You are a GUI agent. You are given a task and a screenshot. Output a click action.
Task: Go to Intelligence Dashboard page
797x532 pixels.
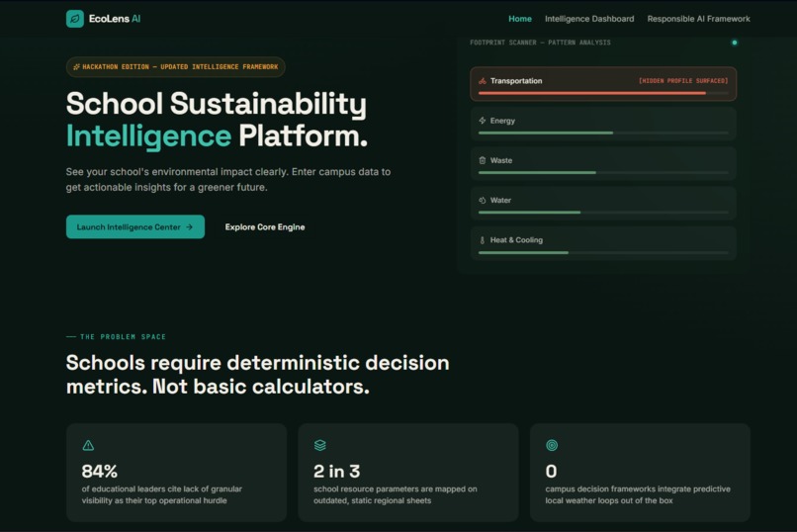click(589, 19)
